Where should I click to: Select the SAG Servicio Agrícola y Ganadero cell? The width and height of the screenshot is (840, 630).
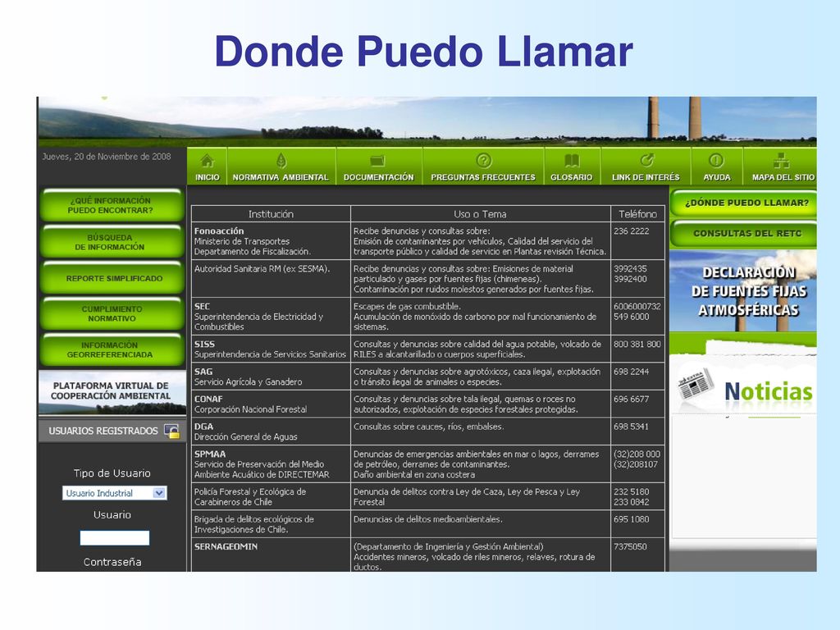click(x=271, y=377)
